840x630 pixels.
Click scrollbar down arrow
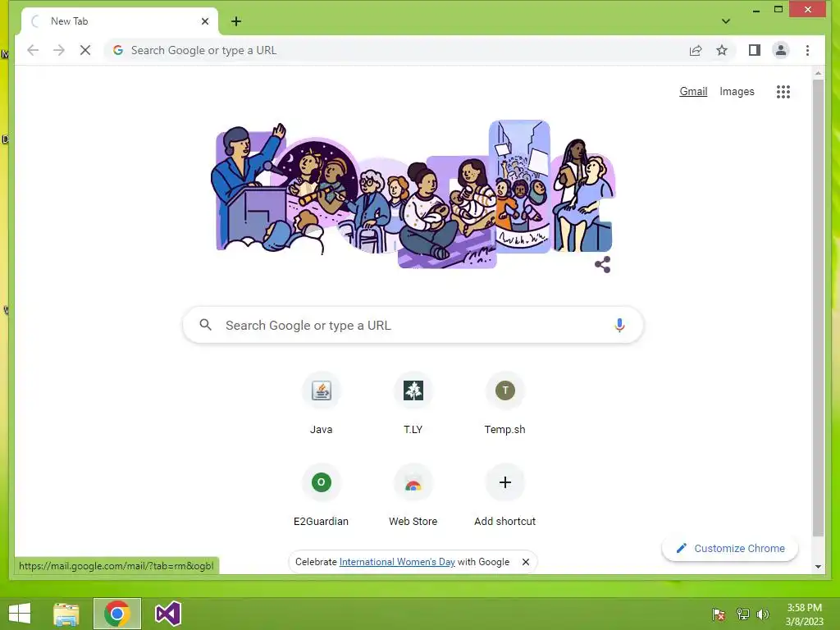coord(818,567)
